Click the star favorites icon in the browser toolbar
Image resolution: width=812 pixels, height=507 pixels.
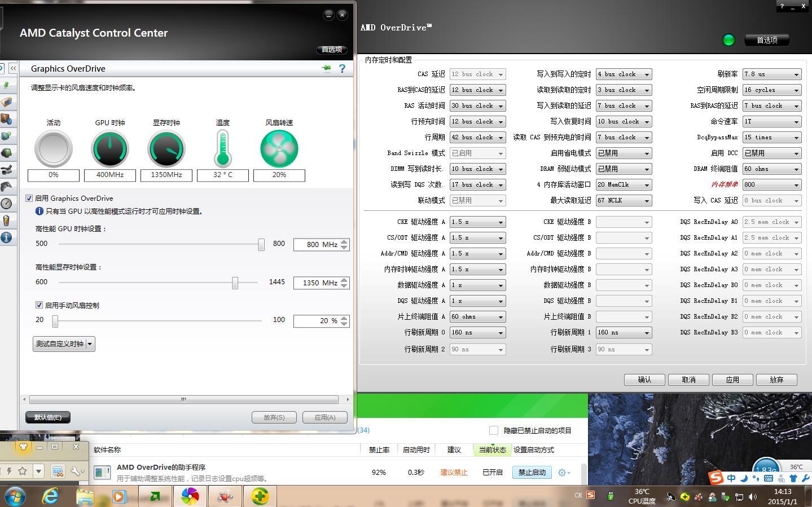click(x=23, y=471)
